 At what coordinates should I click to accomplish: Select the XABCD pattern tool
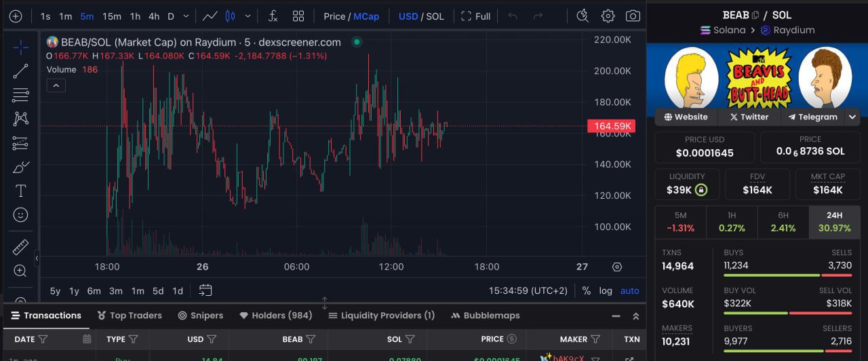(x=20, y=119)
